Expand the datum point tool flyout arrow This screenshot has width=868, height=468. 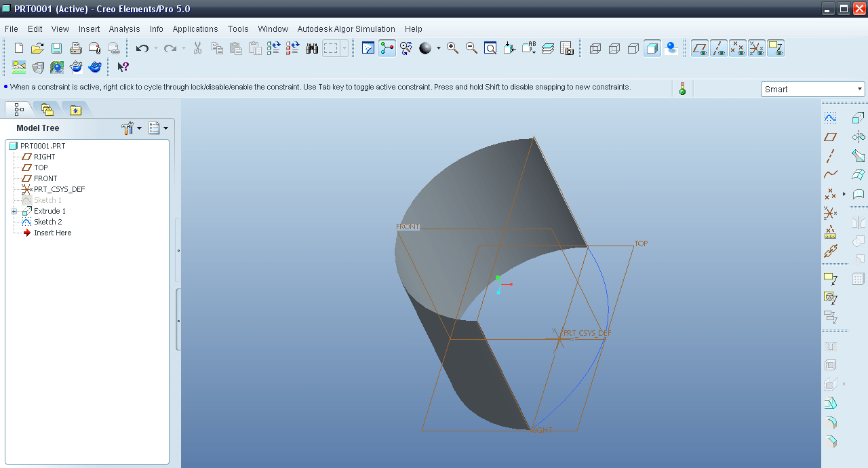[844, 194]
